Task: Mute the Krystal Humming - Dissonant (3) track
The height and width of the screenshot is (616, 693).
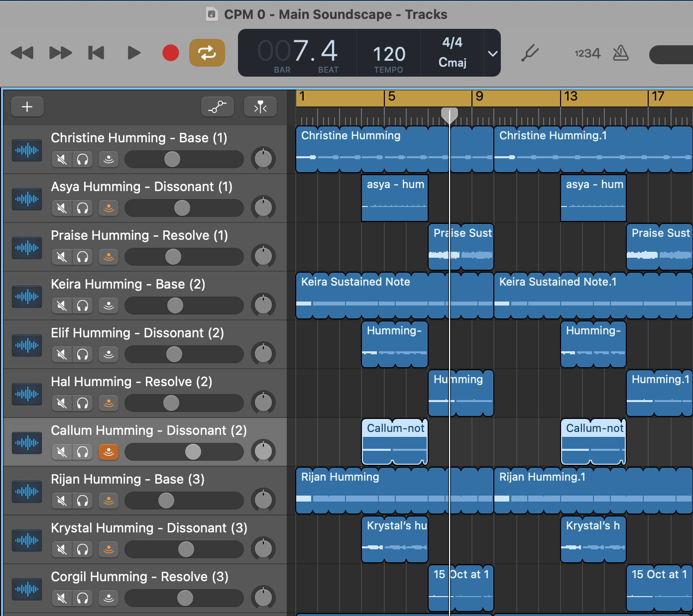Action: (x=62, y=549)
